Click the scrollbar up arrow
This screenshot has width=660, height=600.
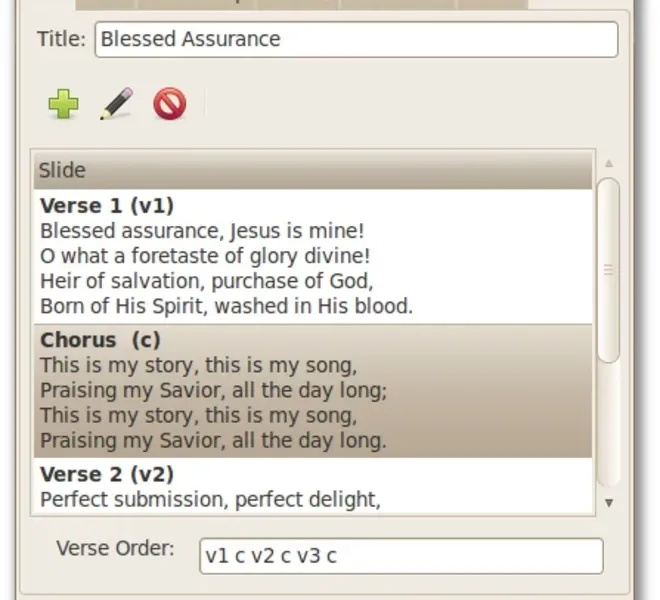tap(609, 164)
